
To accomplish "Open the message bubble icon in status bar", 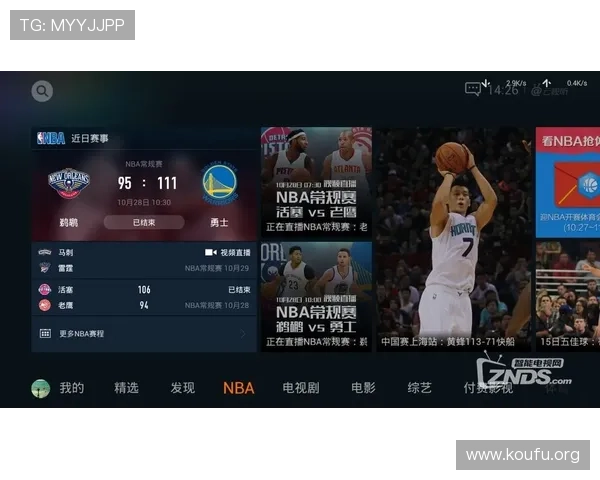I will point(473,89).
